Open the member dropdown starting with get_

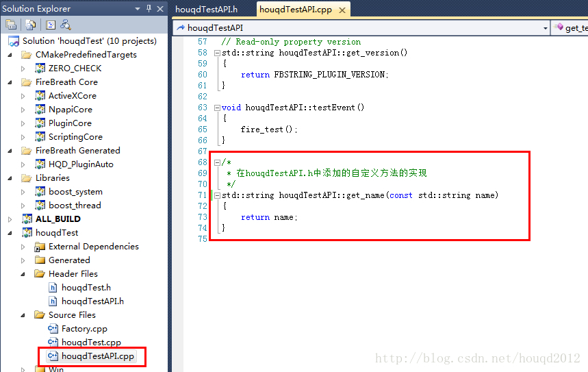(570, 28)
